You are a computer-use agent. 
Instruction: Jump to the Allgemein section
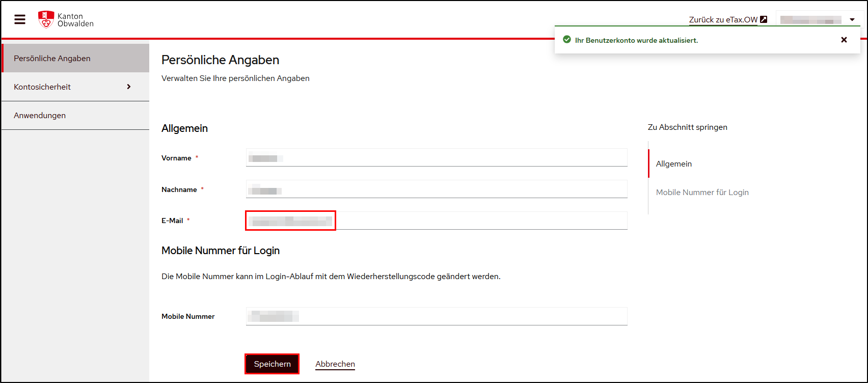[674, 164]
